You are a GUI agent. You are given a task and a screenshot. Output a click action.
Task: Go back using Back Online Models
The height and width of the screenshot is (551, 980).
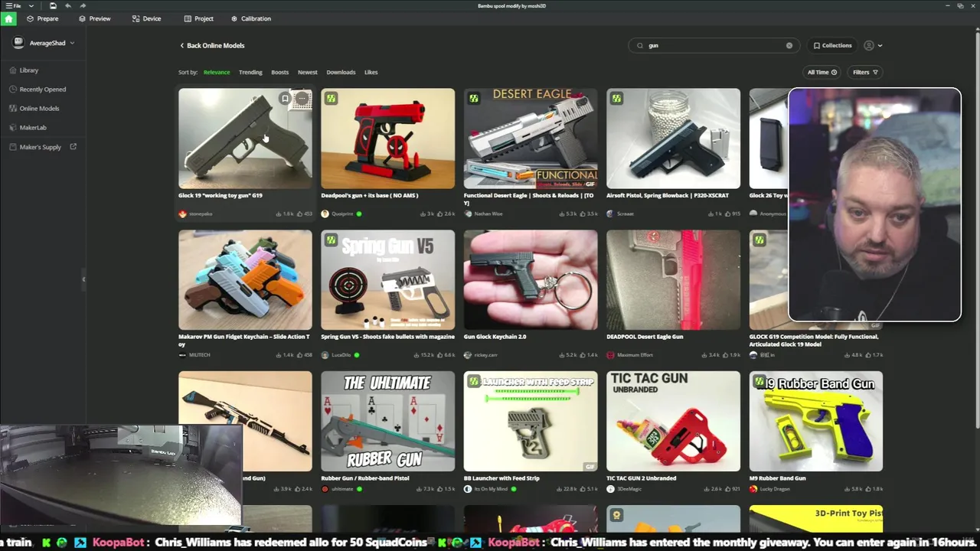point(212,45)
